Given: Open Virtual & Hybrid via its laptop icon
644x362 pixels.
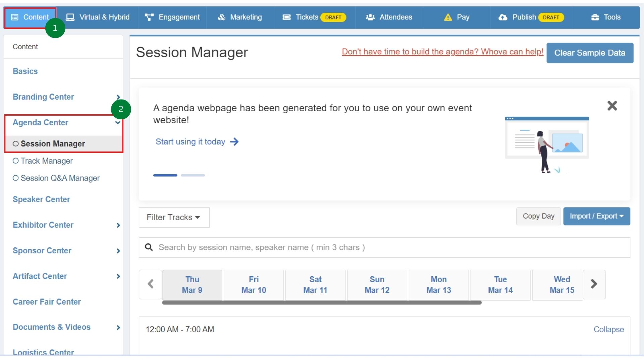Looking at the screenshot, I should [70, 17].
